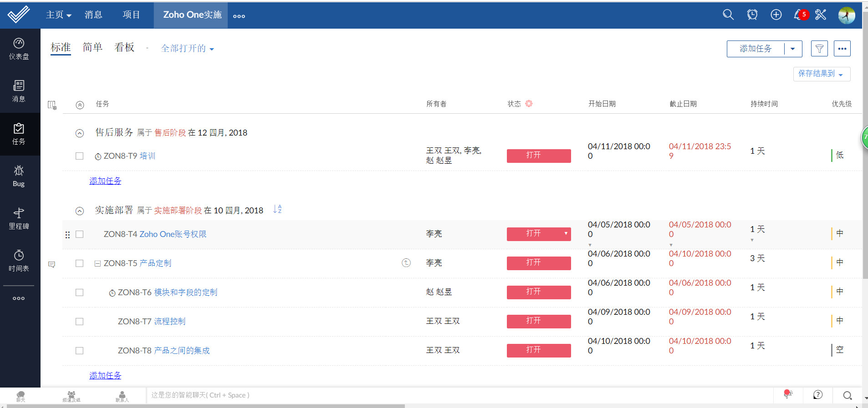Open the 全部打开的 filter dropdown
Image resolution: width=868 pixels, height=408 pixels.
187,49
